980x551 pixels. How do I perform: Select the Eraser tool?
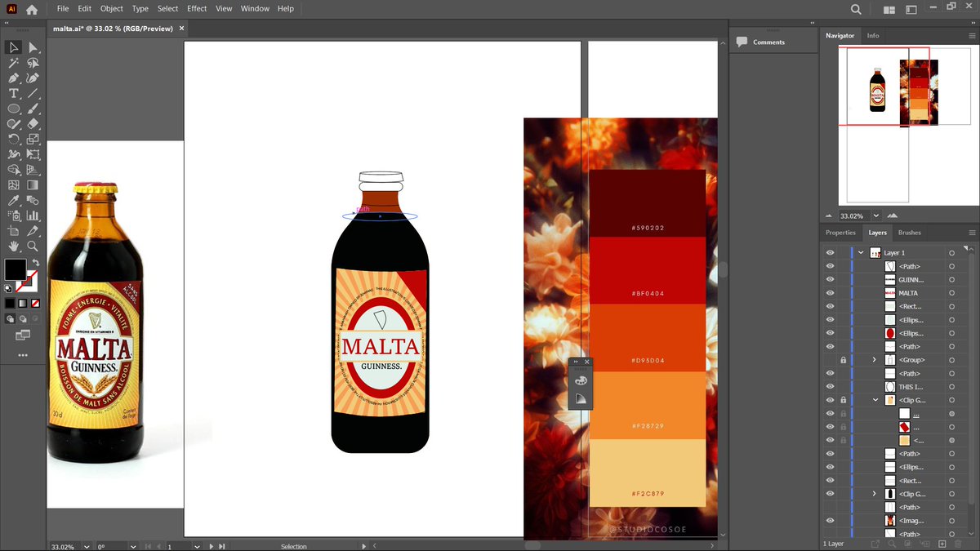[33, 124]
